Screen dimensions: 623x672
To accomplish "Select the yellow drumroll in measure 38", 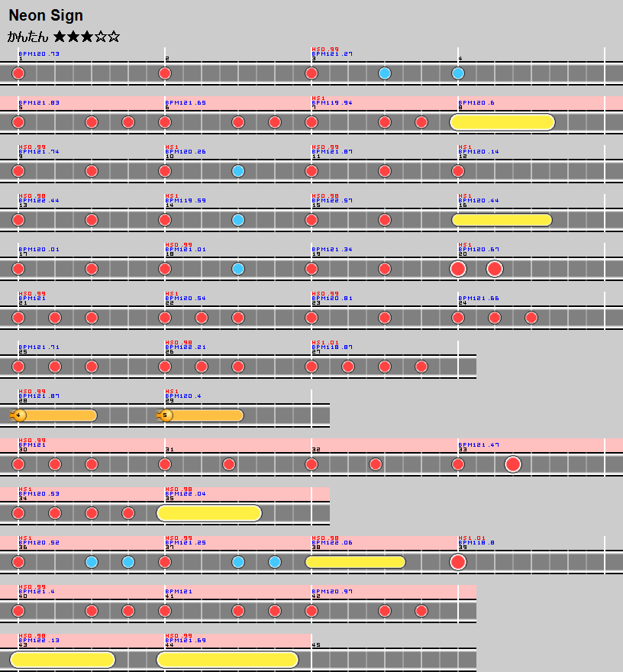I will pos(355,562).
